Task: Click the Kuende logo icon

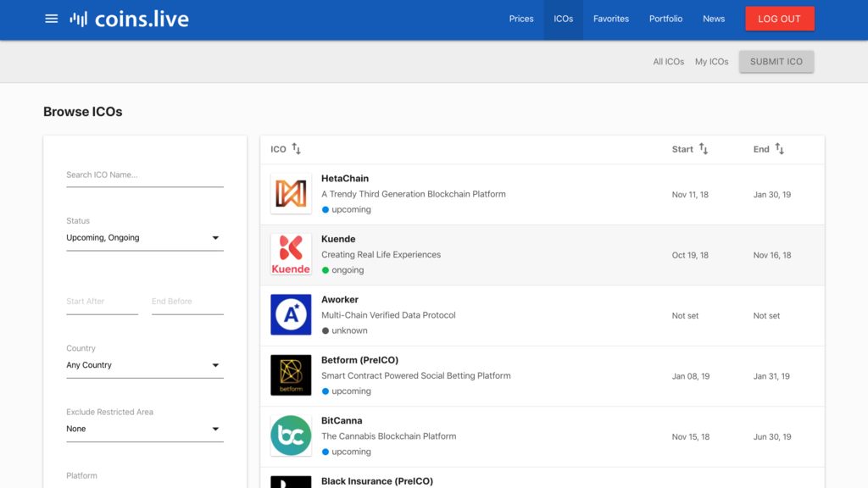Action: tap(291, 254)
